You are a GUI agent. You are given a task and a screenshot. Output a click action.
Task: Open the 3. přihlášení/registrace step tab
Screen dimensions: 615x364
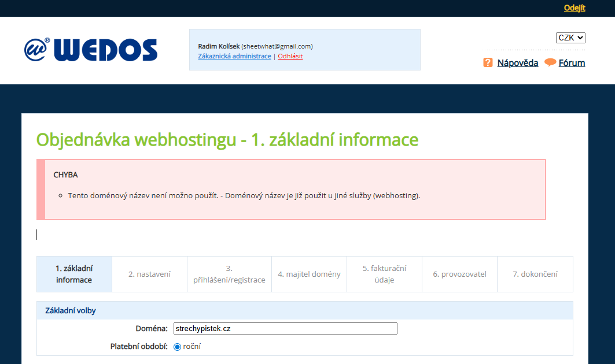[x=229, y=274]
